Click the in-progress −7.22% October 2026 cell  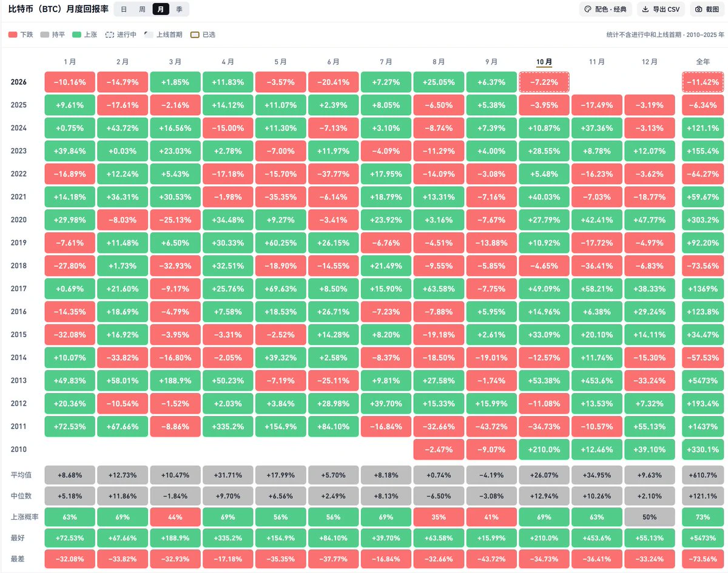[x=544, y=82]
